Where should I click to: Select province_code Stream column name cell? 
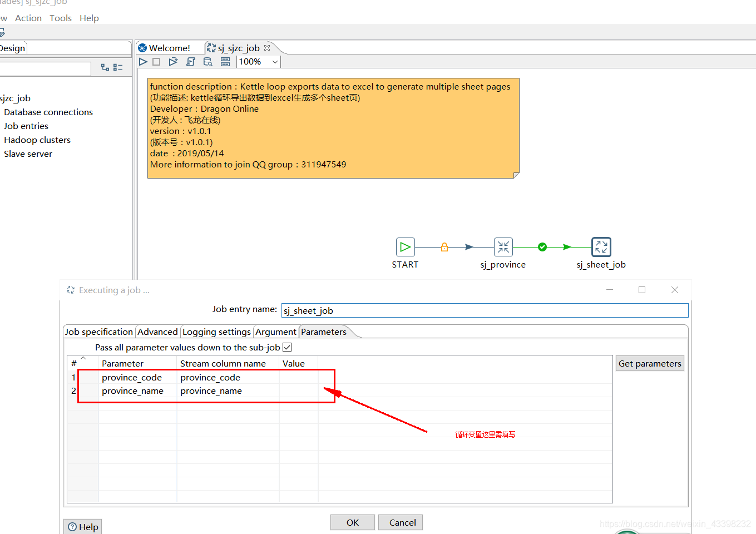pos(228,377)
